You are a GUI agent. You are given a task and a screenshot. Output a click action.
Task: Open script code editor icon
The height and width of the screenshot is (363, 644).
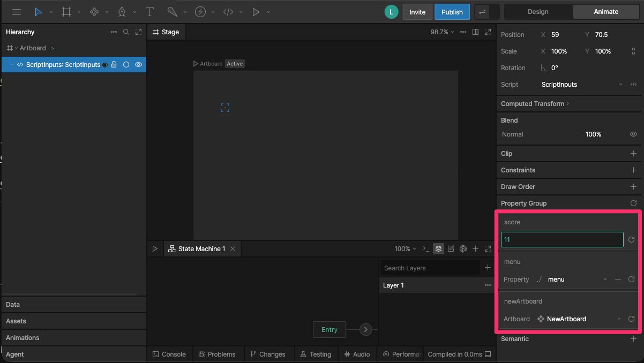[x=634, y=85]
